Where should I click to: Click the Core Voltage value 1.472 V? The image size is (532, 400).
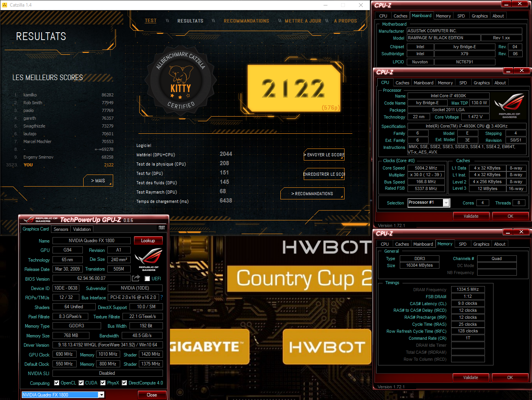pos(475,117)
